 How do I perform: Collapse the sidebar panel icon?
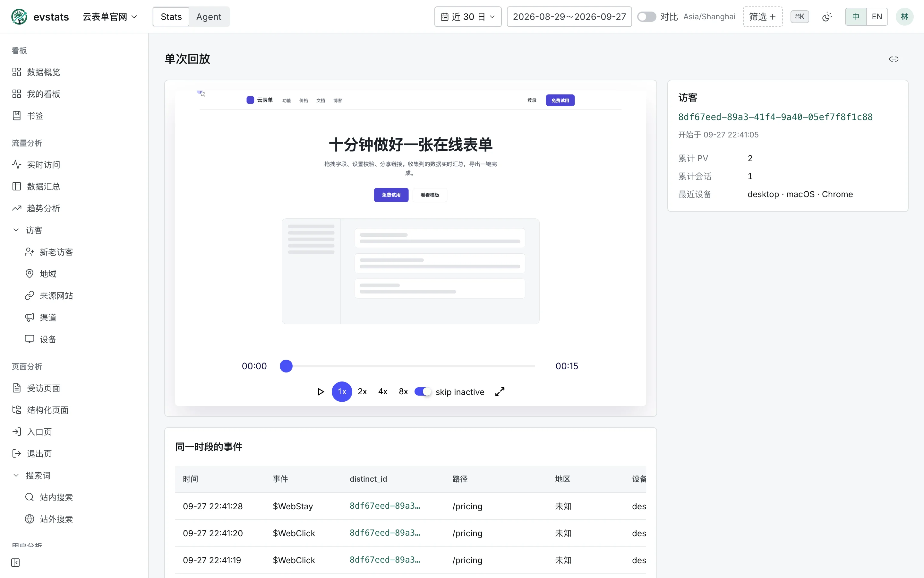pos(16,562)
